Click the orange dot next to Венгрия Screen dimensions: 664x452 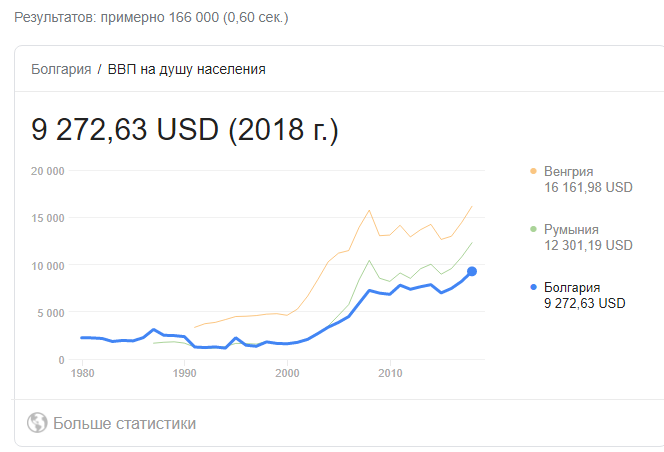[533, 171]
